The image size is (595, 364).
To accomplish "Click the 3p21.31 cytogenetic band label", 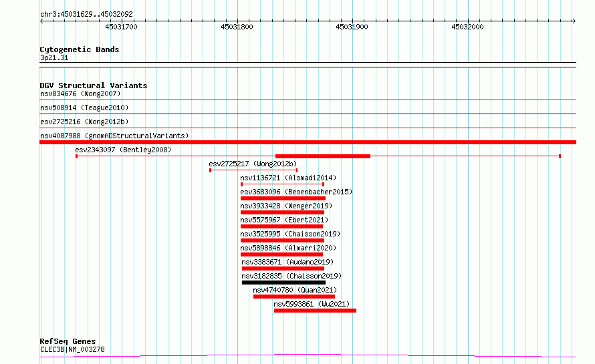I will click(54, 57).
